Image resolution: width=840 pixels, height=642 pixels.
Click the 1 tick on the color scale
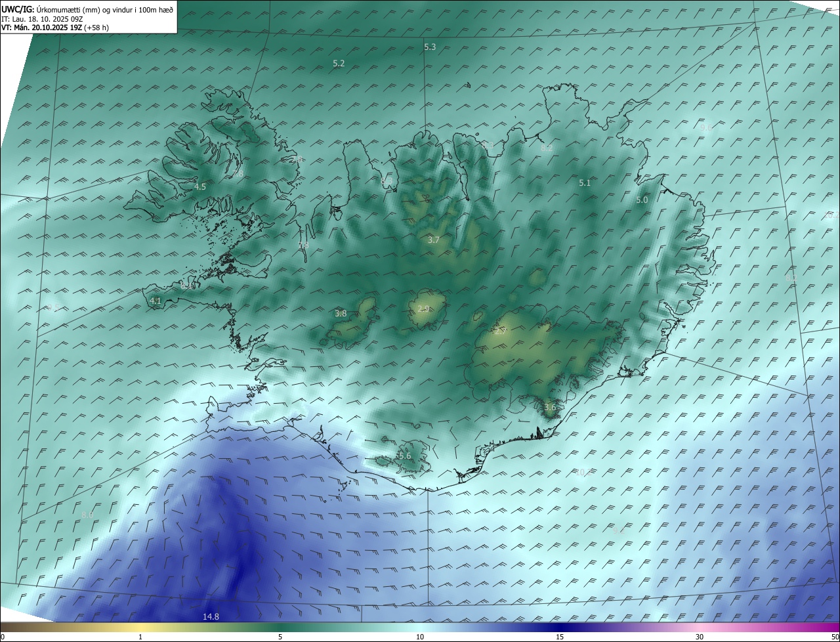pyautogui.click(x=140, y=637)
